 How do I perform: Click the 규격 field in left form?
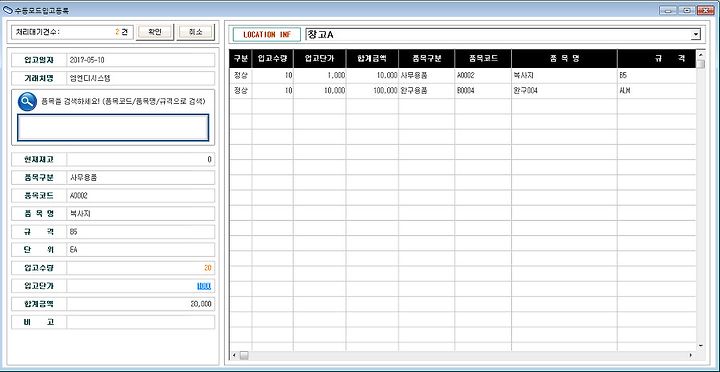pyautogui.click(x=141, y=232)
